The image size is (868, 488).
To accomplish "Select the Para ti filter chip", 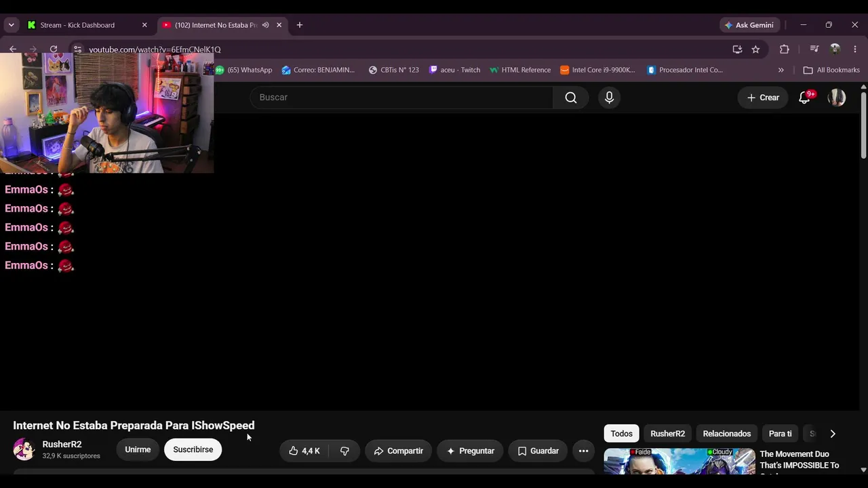I will pyautogui.click(x=780, y=434).
